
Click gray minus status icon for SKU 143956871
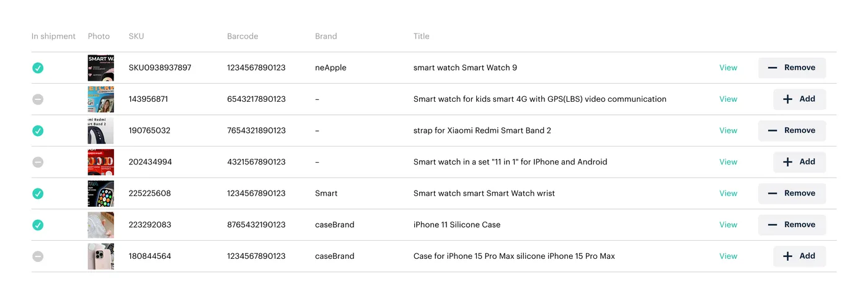[38, 99]
